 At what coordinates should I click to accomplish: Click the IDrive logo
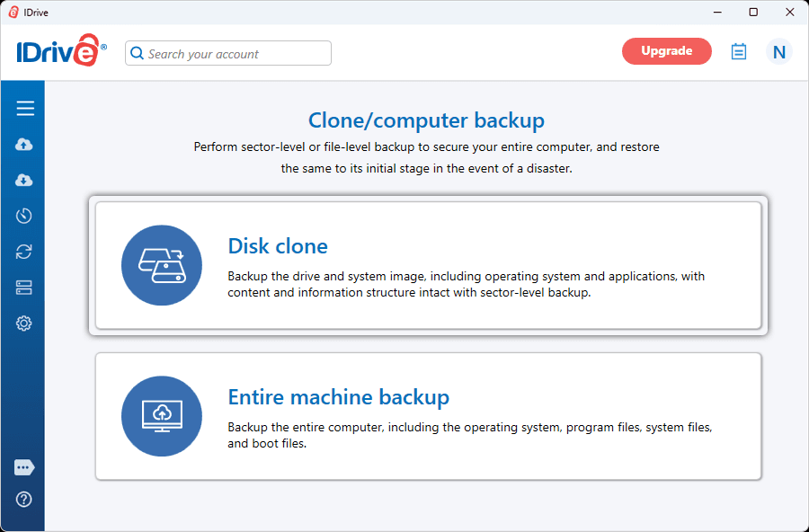click(61, 50)
